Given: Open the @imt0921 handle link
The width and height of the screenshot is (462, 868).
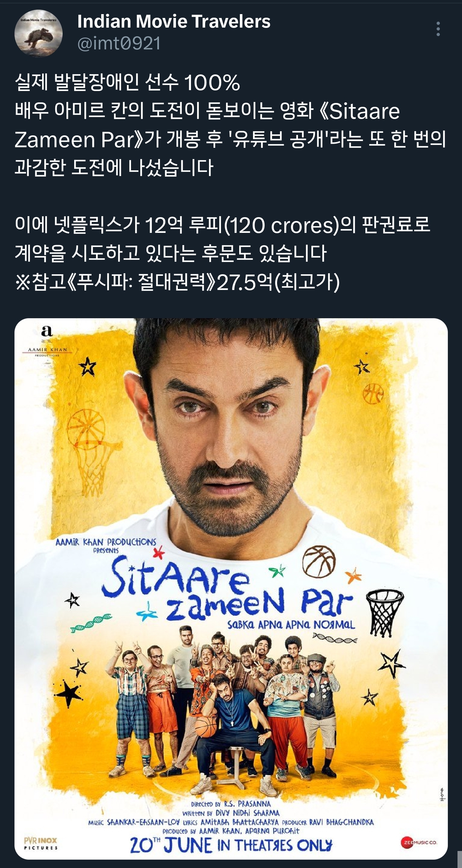Looking at the screenshot, I should 119,44.
